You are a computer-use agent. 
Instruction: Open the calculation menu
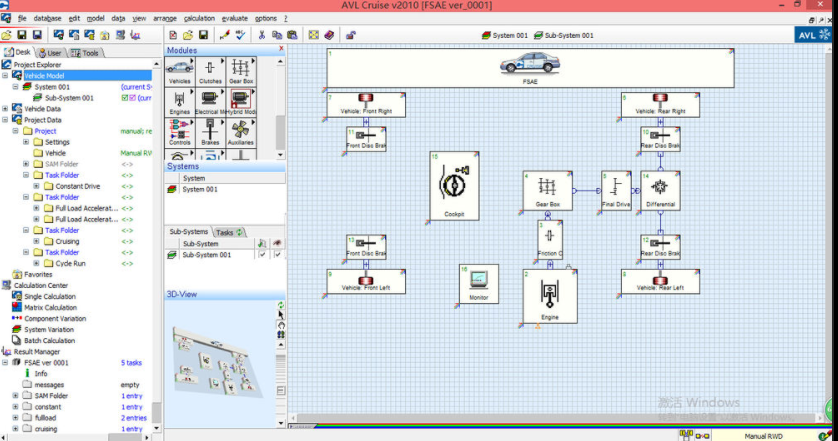coord(199,18)
